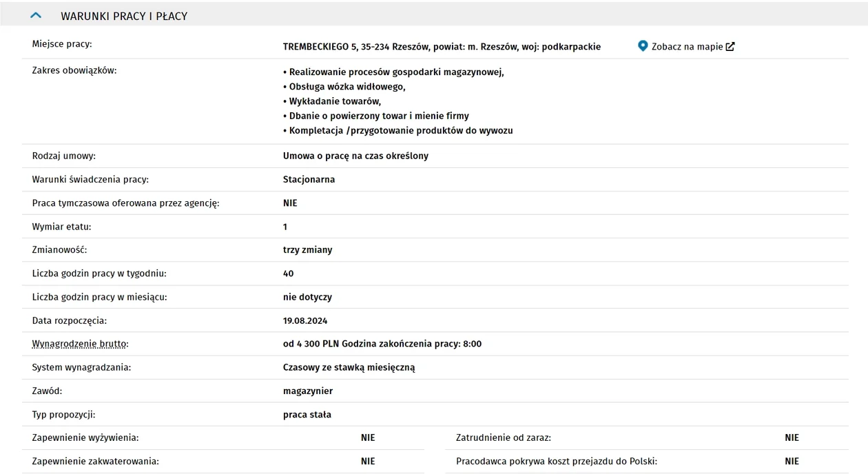The width and height of the screenshot is (868, 476).
Task: Click the praca stała proposal type value
Action: pos(307,415)
